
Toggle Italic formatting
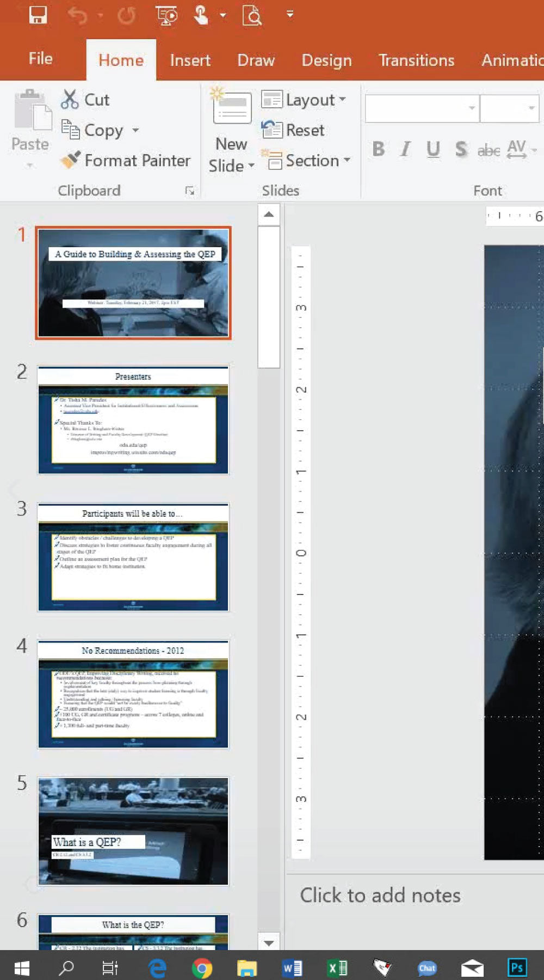coord(405,149)
